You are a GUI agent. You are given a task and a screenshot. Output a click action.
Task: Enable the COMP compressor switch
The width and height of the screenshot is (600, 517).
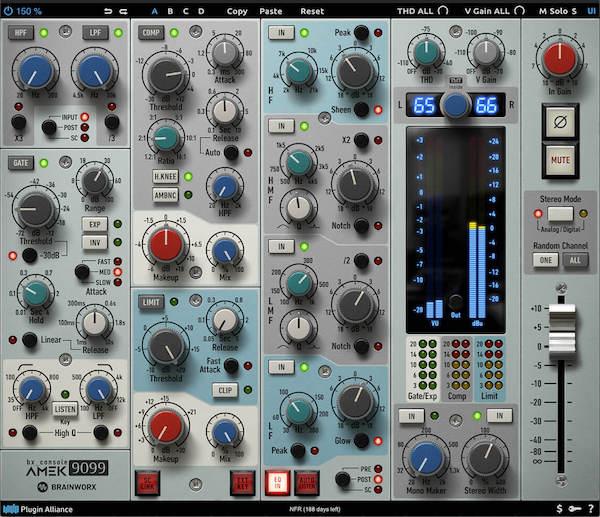click(151, 33)
